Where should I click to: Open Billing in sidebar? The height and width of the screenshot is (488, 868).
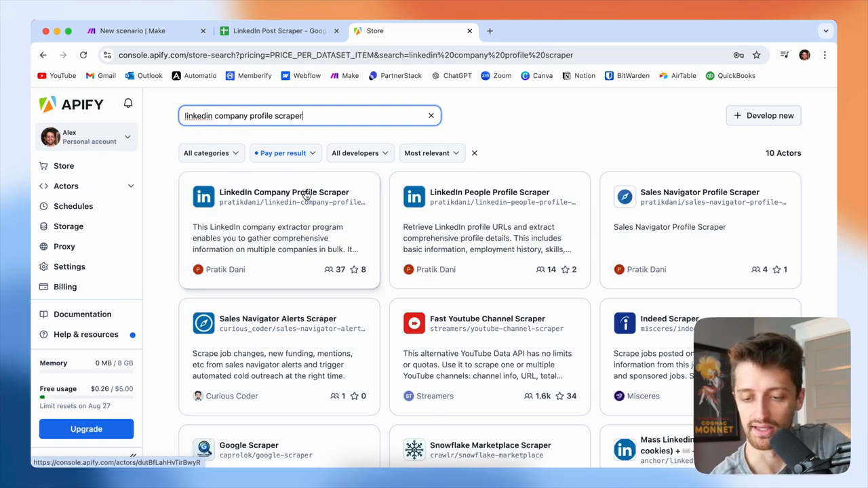pyautogui.click(x=65, y=287)
